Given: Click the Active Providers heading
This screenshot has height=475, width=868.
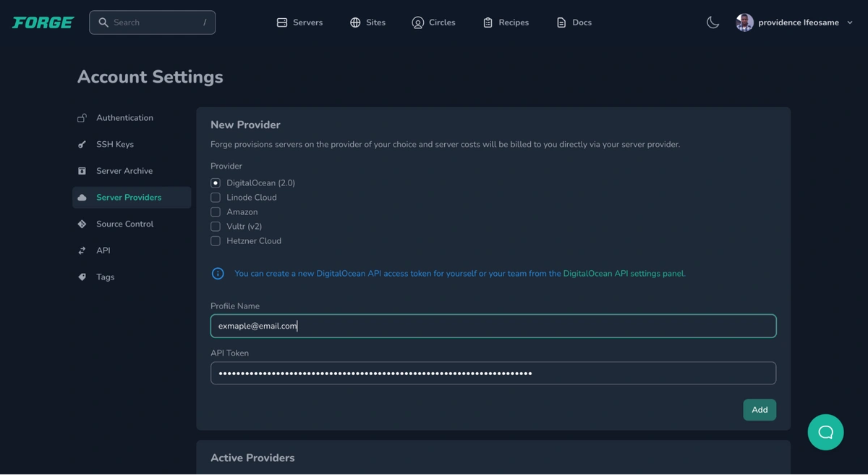Looking at the screenshot, I should tap(252, 458).
